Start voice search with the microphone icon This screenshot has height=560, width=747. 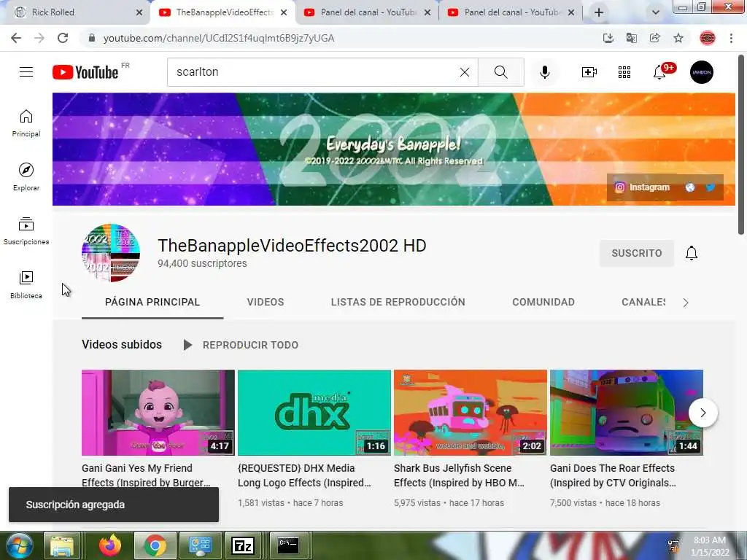(545, 72)
